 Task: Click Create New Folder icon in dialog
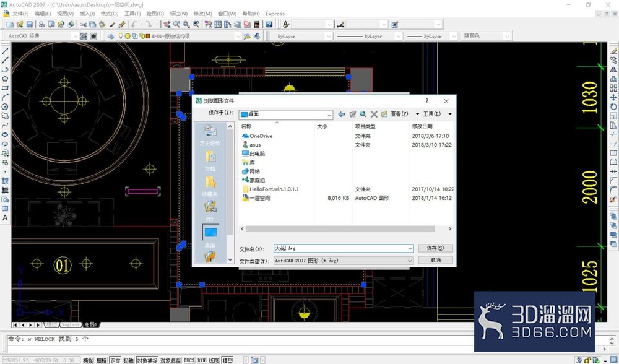click(x=384, y=114)
